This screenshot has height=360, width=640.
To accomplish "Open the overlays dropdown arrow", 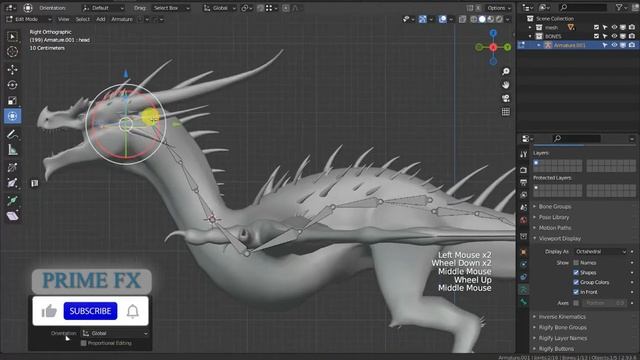I will (451, 19).
